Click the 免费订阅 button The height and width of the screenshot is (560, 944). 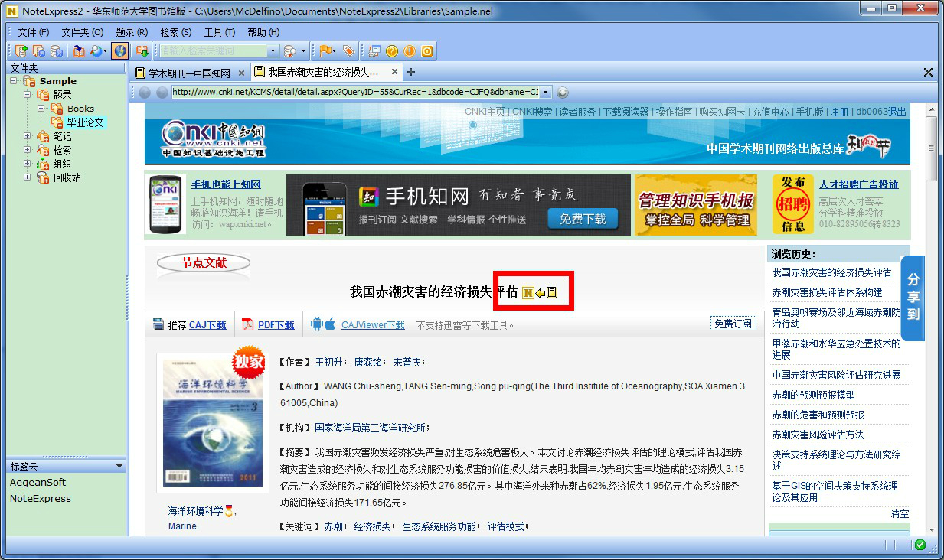click(733, 324)
